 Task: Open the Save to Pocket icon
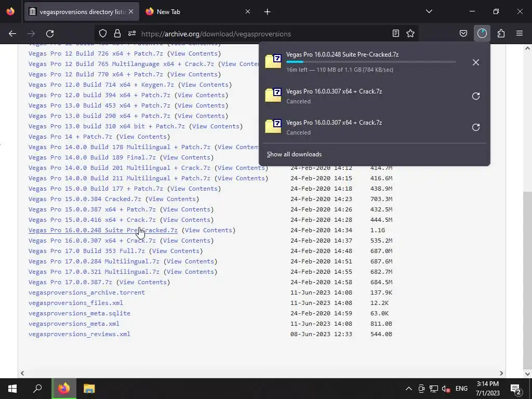[463, 34]
